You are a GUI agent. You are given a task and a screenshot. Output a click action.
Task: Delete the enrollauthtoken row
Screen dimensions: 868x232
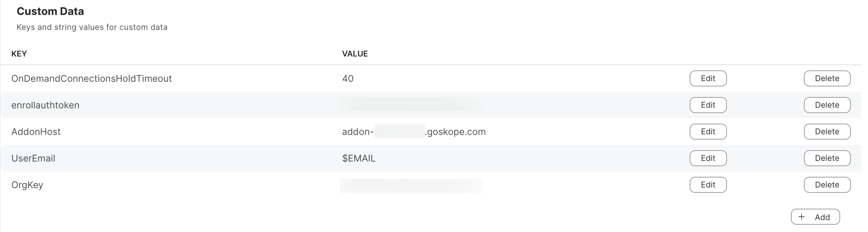pos(827,105)
